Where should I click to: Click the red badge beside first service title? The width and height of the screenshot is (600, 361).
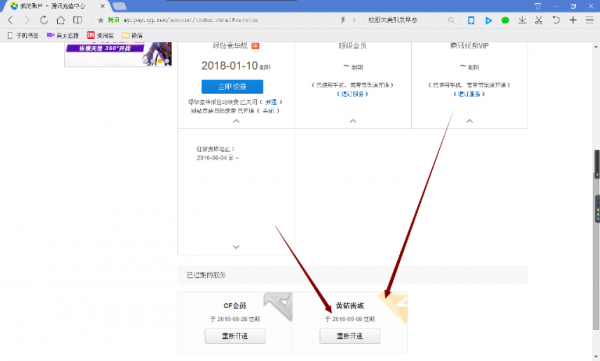[255, 46]
